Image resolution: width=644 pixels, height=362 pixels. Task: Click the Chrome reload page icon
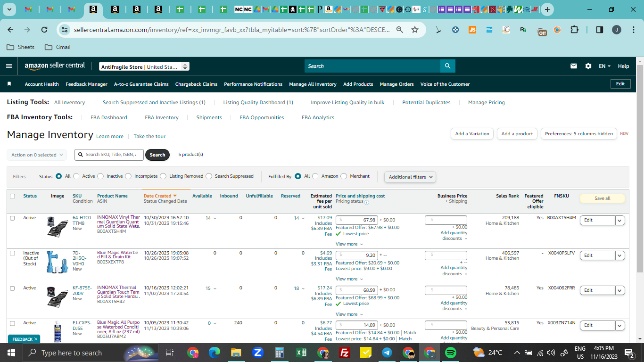point(44,30)
